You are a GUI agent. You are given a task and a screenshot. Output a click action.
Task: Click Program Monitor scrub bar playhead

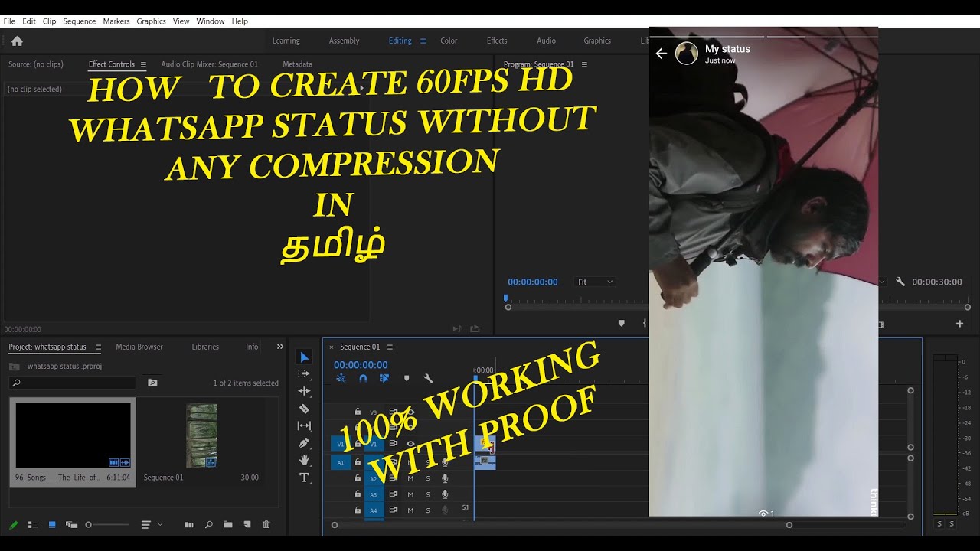click(x=506, y=299)
